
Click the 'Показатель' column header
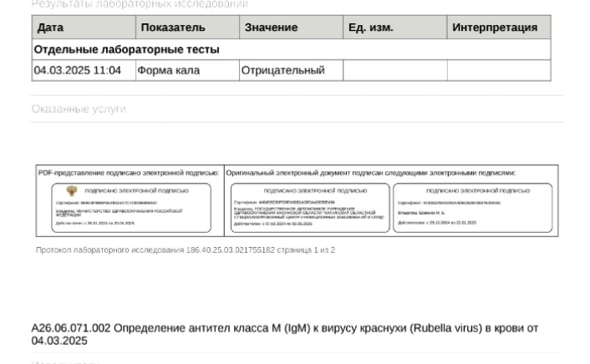tap(187, 28)
